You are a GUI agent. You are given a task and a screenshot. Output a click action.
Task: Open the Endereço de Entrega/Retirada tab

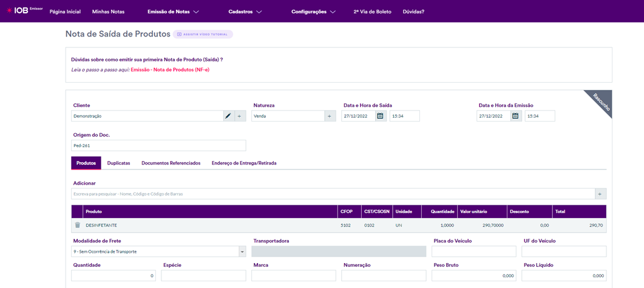(x=243, y=163)
